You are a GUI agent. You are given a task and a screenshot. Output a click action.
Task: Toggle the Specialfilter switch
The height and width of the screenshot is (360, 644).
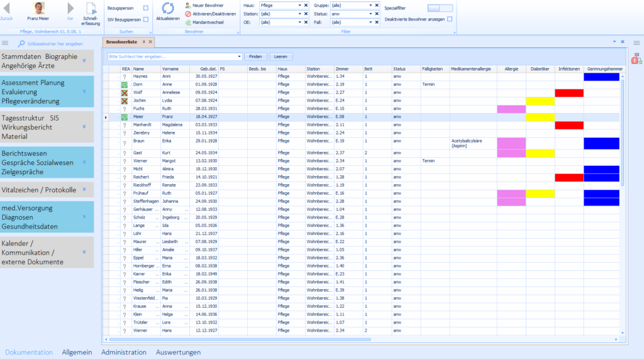(x=440, y=8)
